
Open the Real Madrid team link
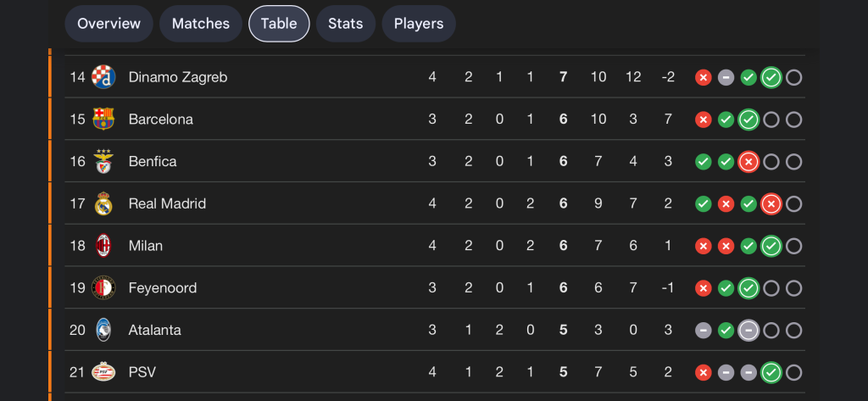pyautogui.click(x=167, y=203)
